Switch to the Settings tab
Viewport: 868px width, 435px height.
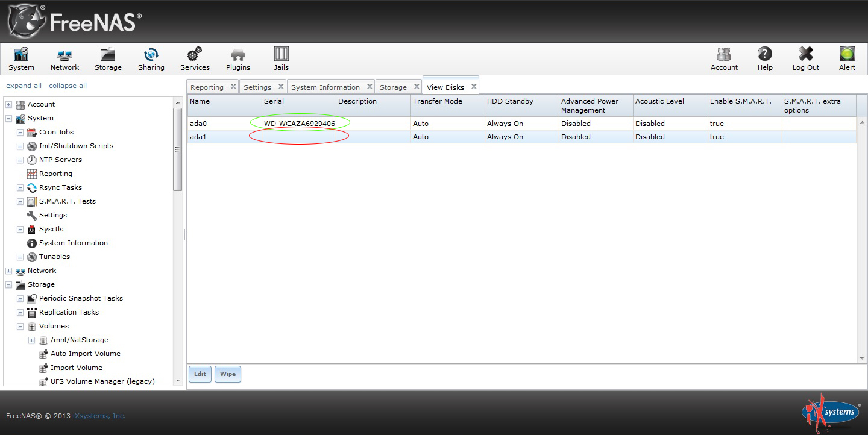coord(257,87)
